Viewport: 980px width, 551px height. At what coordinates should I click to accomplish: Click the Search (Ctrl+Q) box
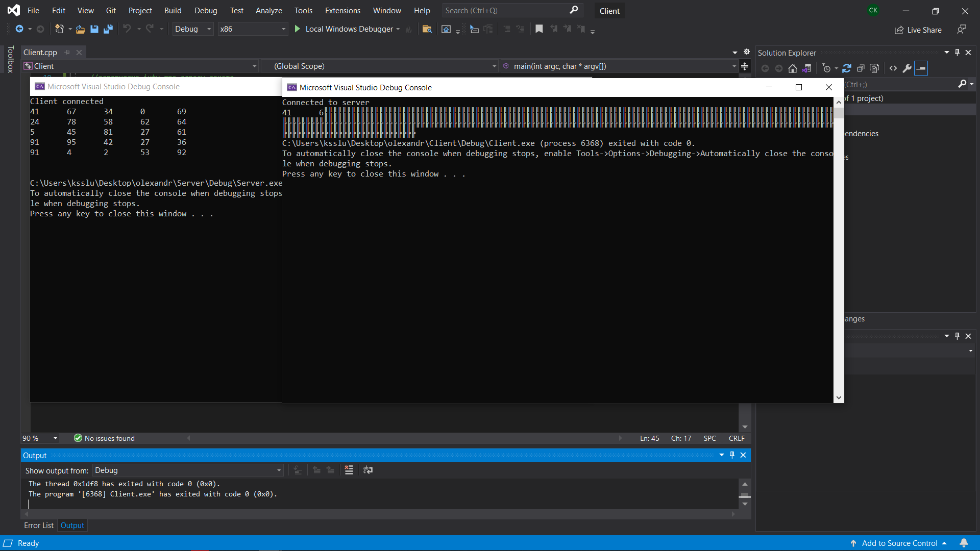point(511,10)
